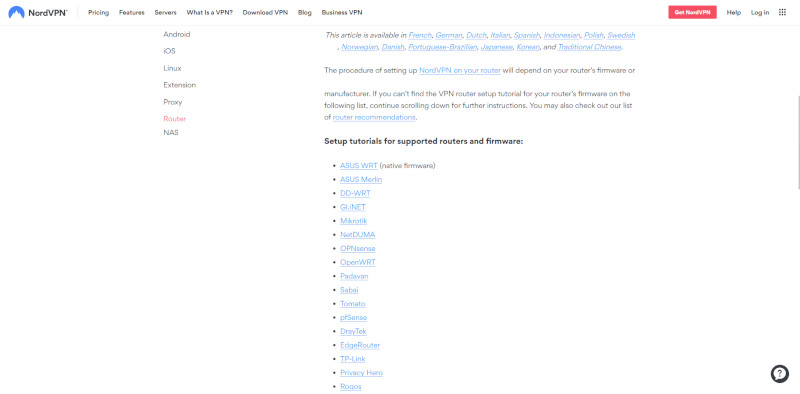Open the ASUS WRT tutorial link
Image resolution: width=800 pixels, height=394 pixels.
tap(359, 166)
